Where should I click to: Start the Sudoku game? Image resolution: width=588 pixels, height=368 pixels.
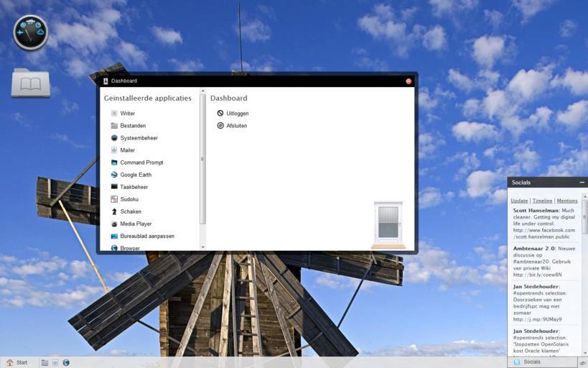129,199
